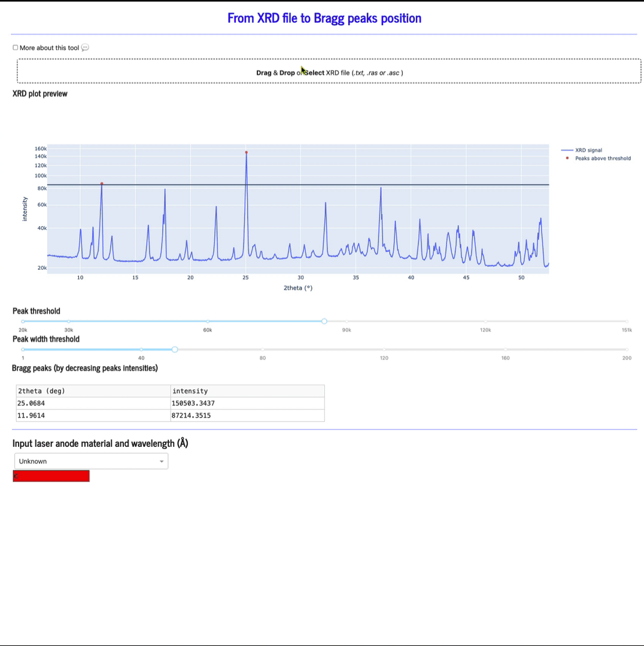This screenshot has width=644, height=646.
Task: Click the speech bubble icon beside More about this tool
Action: tap(85, 48)
